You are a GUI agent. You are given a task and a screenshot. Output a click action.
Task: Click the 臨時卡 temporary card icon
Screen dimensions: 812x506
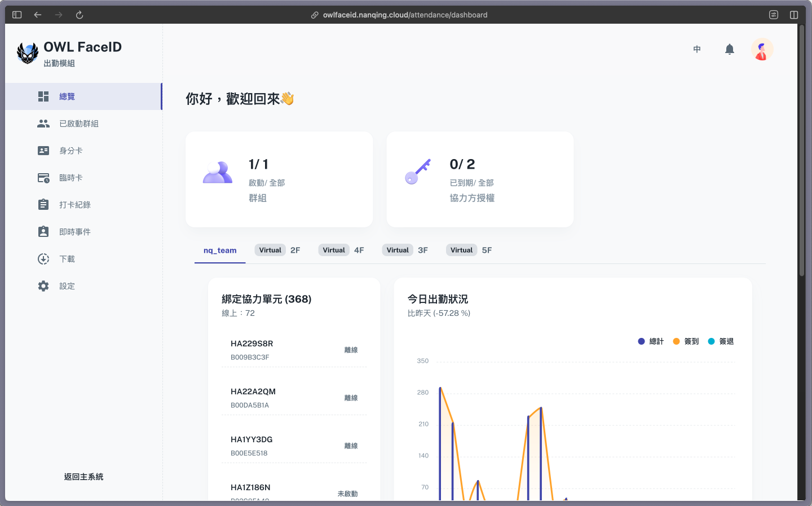coord(43,178)
